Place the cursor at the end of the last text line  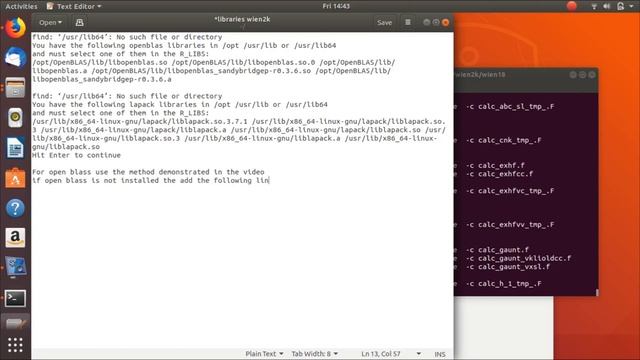(x=269, y=180)
